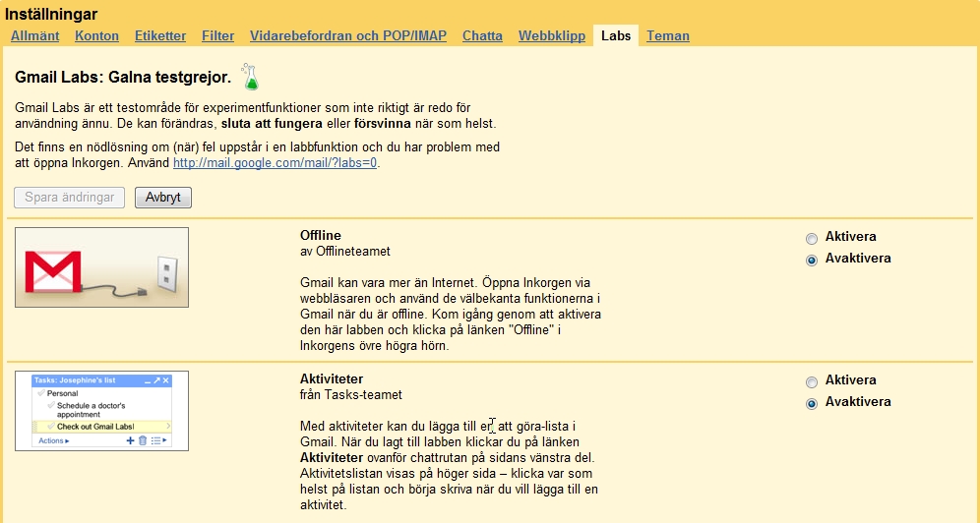This screenshot has width=980, height=523.
Task: Click the 'av Offlineteamet' author text
Action: pos(345,252)
